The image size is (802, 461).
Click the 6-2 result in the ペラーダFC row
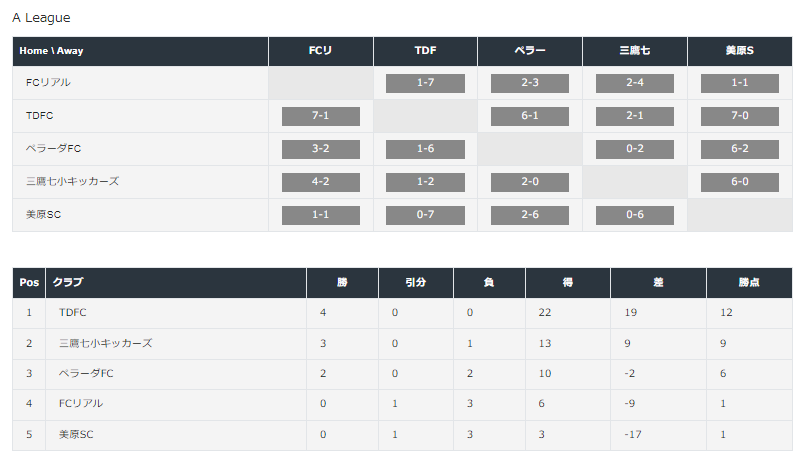pos(740,149)
